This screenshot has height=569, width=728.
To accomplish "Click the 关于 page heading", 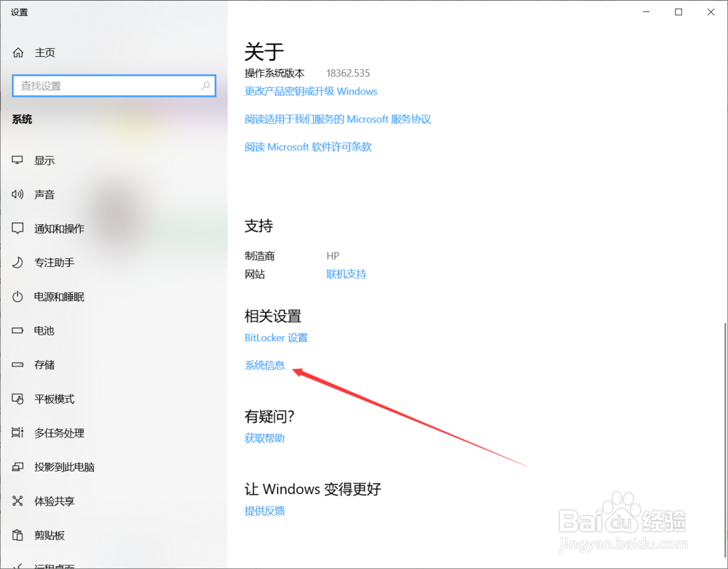I will point(264,52).
